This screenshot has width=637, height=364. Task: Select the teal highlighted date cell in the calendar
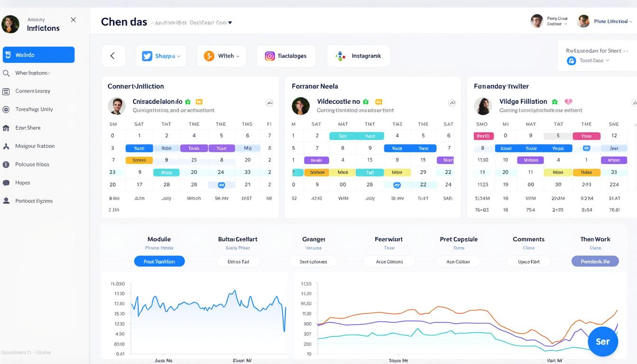[166, 172]
